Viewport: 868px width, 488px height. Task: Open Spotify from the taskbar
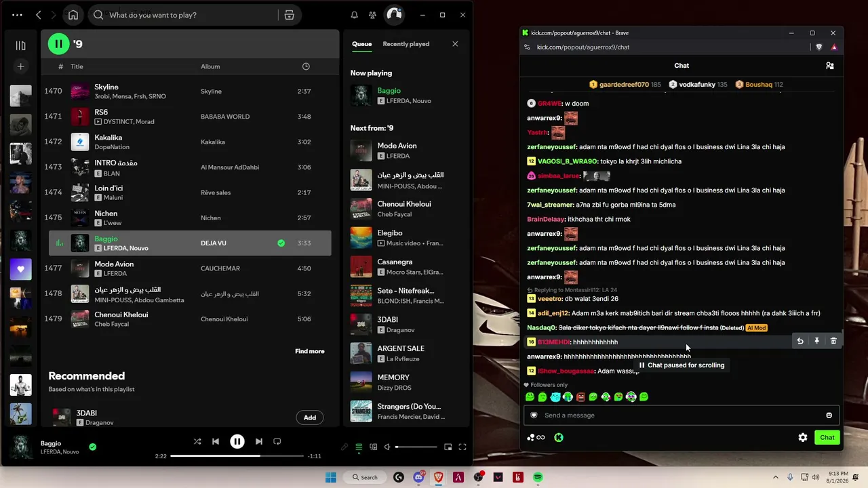538,477
